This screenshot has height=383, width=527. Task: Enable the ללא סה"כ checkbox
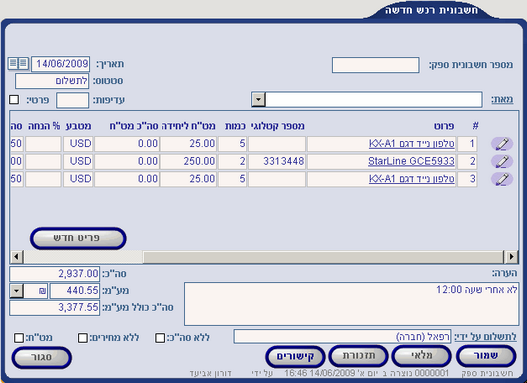160,337
